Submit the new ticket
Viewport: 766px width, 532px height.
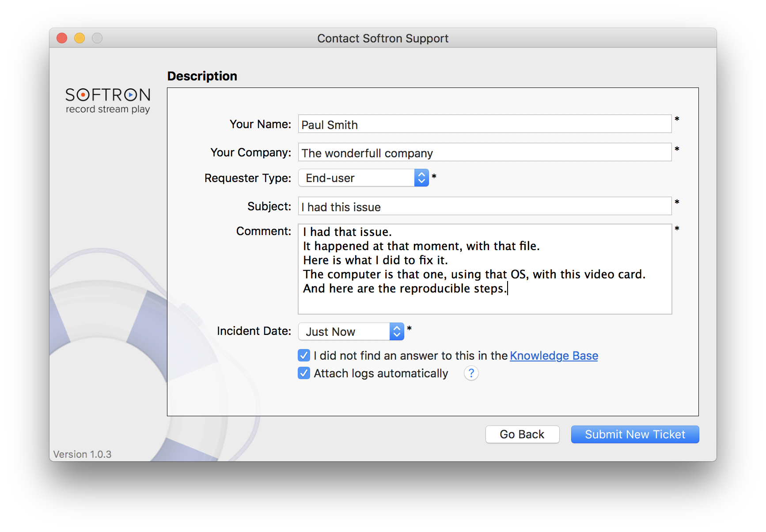click(635, 434)
